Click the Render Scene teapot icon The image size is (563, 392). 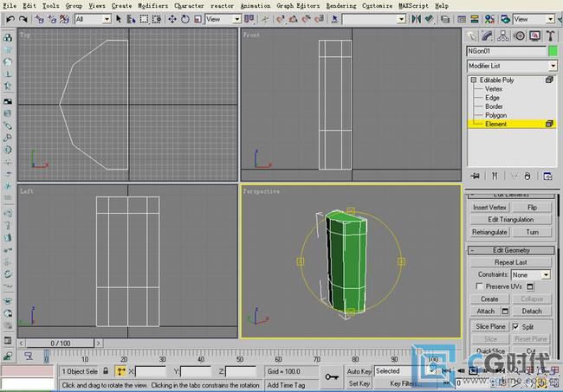coord(506,19)
